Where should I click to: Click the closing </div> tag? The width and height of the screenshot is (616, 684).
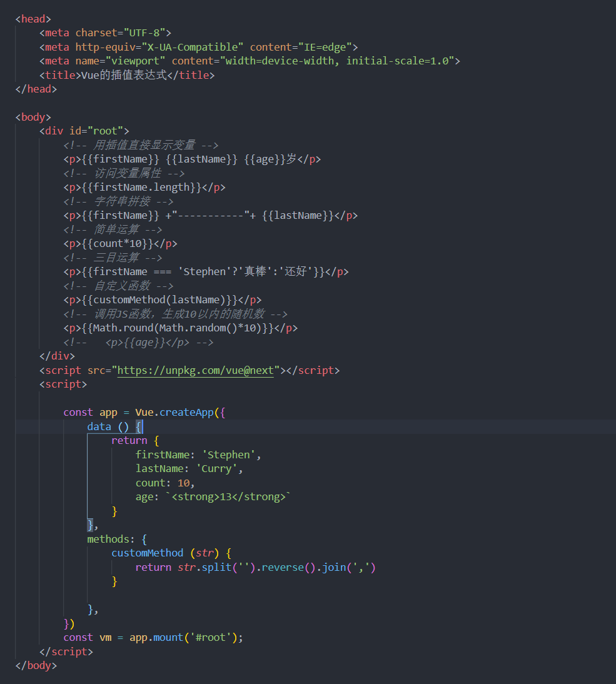(x=57, y=356)
